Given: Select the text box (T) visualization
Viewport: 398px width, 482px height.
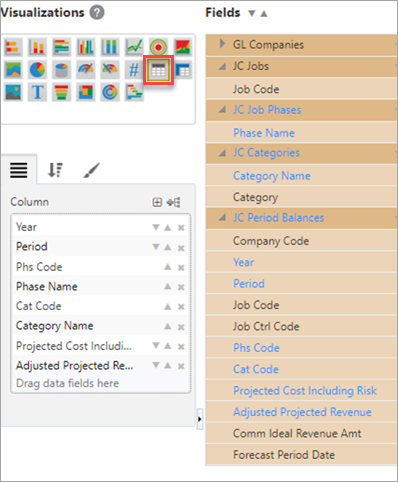Looking at the screenshot, I should (37, 92).
